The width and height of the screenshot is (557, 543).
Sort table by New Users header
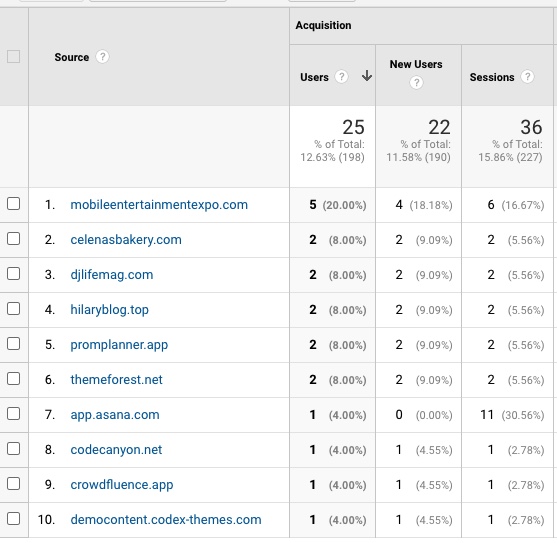tap(416, 64)
